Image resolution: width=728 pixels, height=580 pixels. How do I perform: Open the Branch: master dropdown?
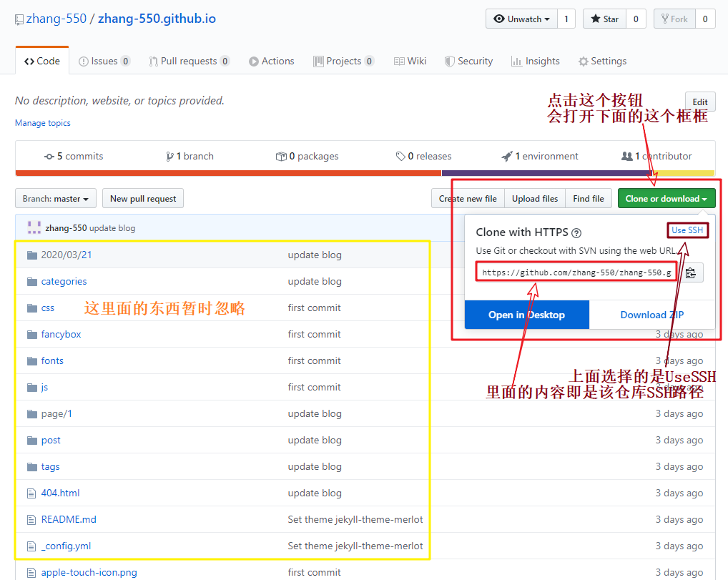point(56,198)
